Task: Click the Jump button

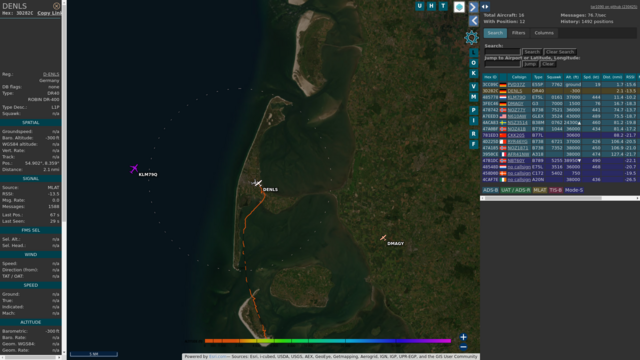Action: [530, 64]
